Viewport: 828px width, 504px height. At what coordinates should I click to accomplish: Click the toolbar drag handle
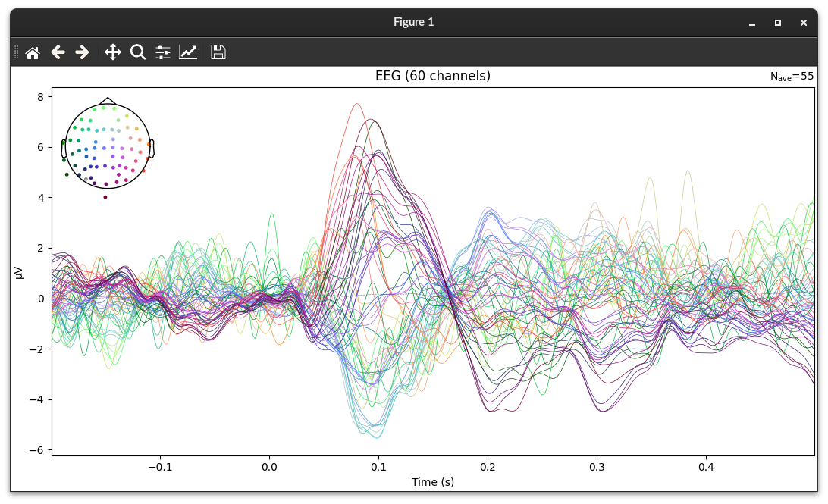tap(14, 52)
